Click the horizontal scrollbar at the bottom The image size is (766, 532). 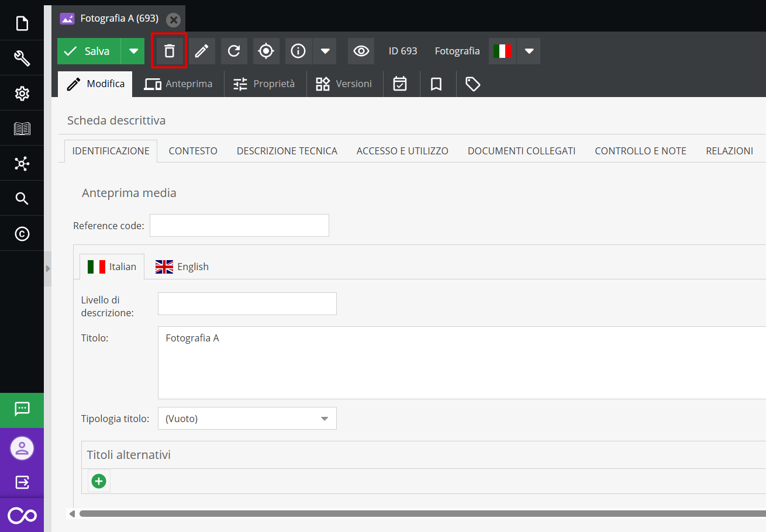[x=409, y=514]
